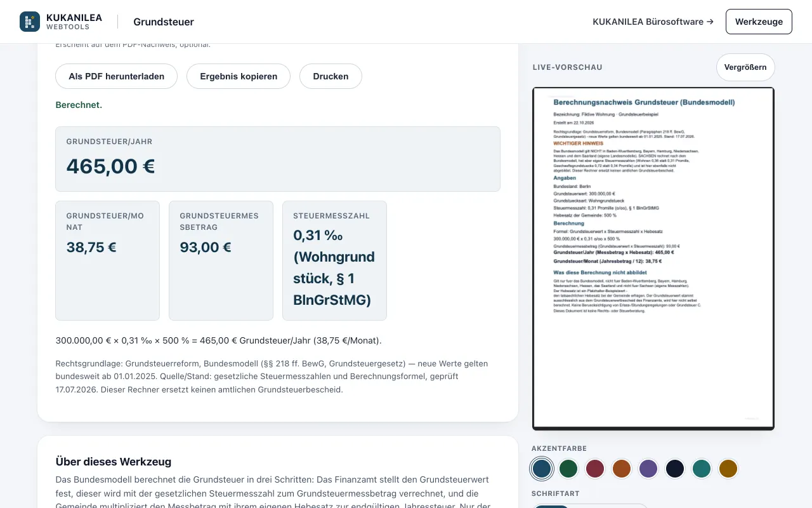This screenshot has height=508, width=812.
Task: Select the golden ochre accent color
Action: 728,469
